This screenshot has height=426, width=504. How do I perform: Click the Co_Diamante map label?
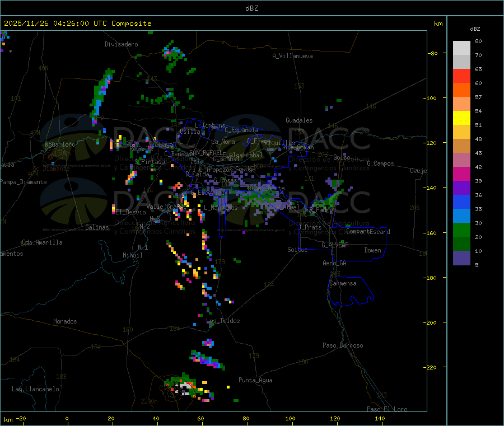[x=51, y=168]
